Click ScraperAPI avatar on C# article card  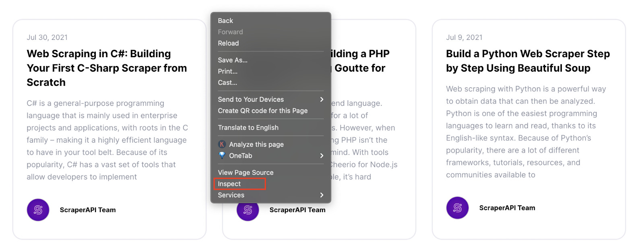[38, 210]
